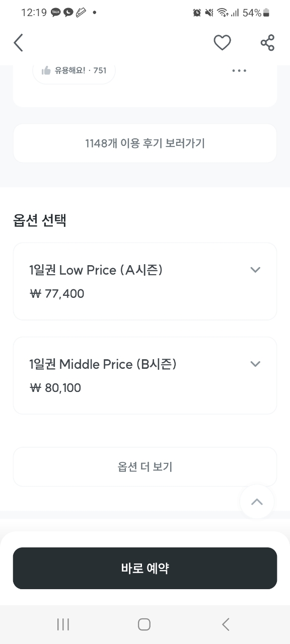Tap the heart wishlist icon
The image size is (290, 644).
[222, 43]
